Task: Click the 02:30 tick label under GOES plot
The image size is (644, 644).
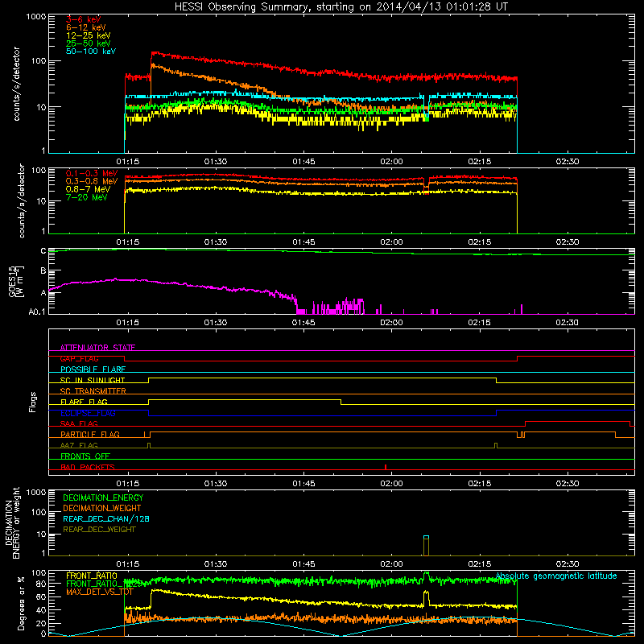Action: click(x=568, y=323)
